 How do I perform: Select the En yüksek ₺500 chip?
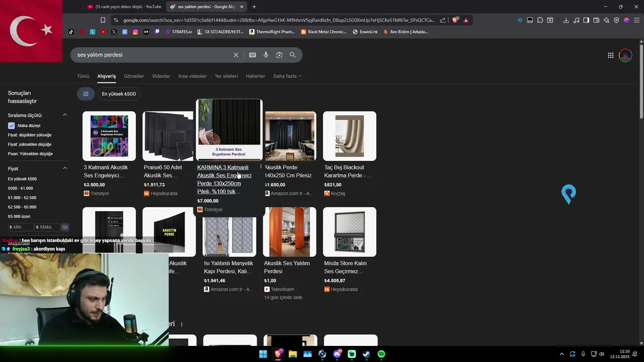[119, 94]
